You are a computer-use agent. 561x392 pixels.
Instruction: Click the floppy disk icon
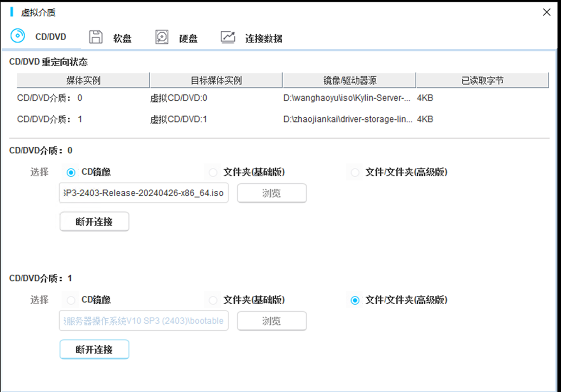point(95,37)
